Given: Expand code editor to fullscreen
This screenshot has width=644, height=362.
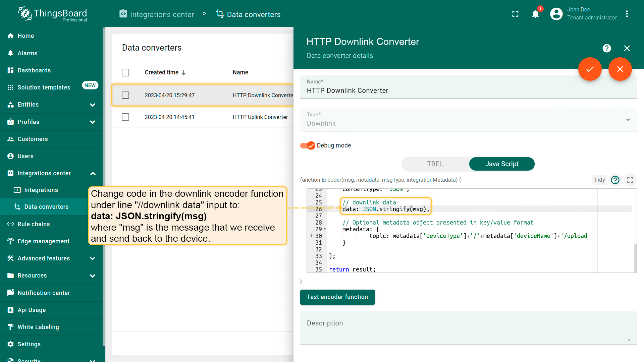Looking at the screenshot, I should point(630,180).
